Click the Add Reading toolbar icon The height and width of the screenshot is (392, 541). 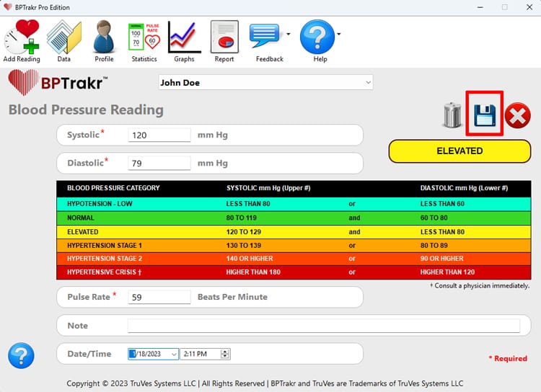pos(22,37)
